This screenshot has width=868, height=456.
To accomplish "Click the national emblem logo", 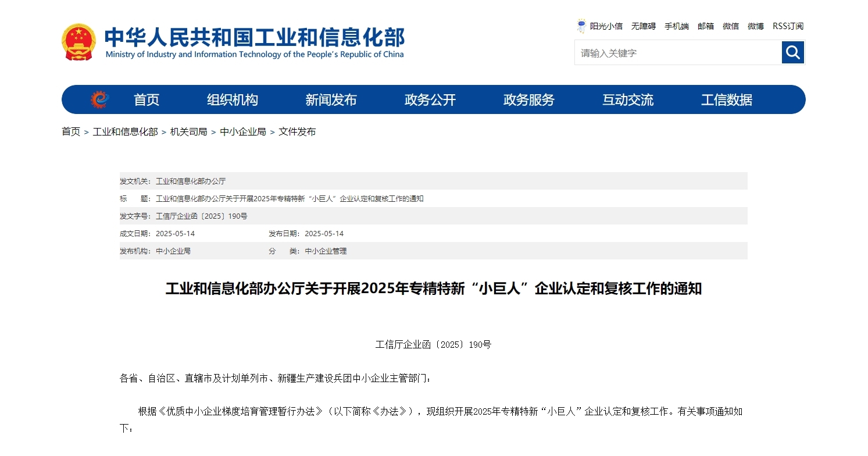I will click(x=78, y=41).
